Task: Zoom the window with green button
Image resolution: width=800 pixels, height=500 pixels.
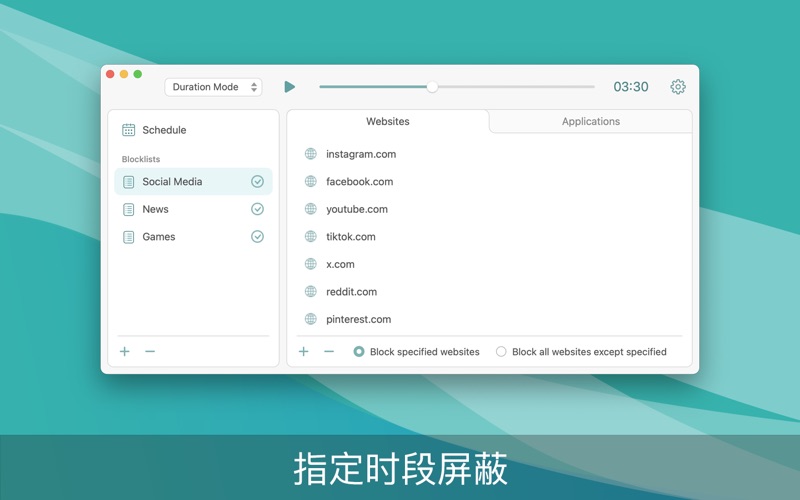Action: tap(138, 74)
